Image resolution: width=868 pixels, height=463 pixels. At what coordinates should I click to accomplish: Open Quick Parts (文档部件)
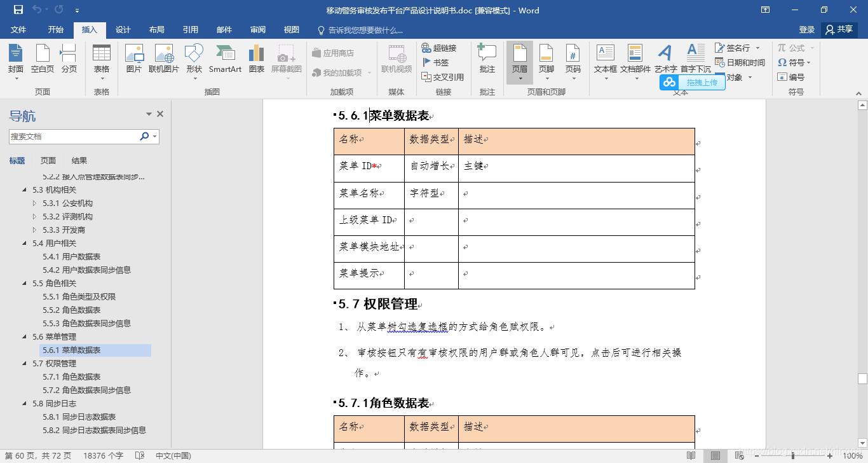(635, 62)
